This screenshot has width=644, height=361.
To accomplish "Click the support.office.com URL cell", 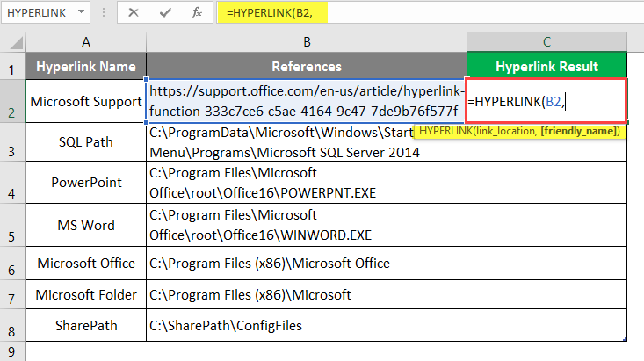I will (307, 101).
